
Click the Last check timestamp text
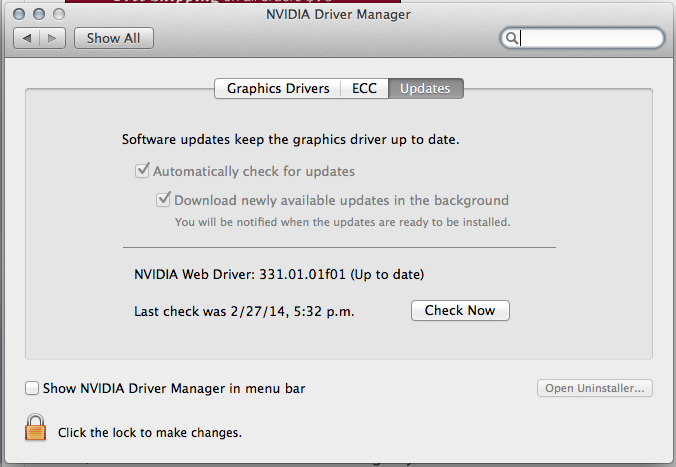point(244,311)
